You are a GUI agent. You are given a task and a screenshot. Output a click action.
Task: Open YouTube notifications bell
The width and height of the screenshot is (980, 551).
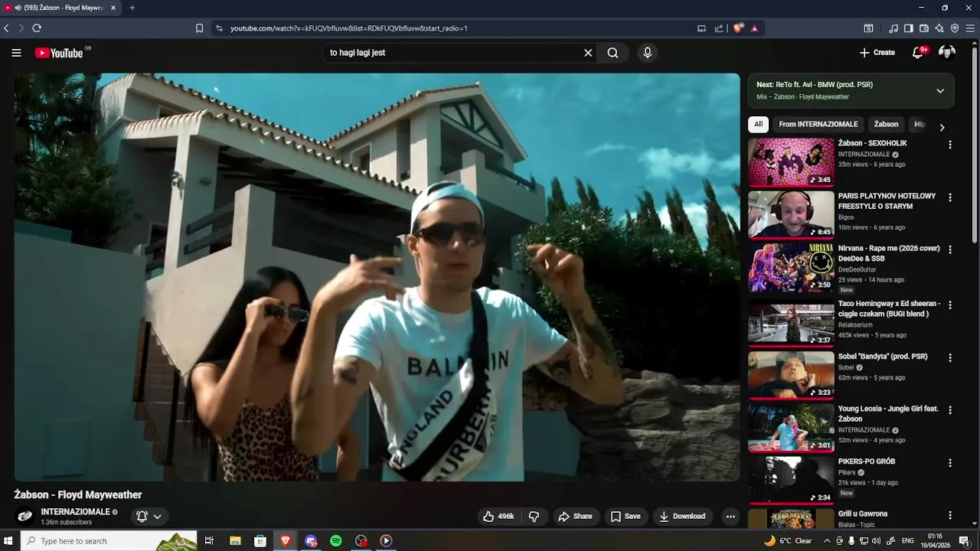point(918,53)
